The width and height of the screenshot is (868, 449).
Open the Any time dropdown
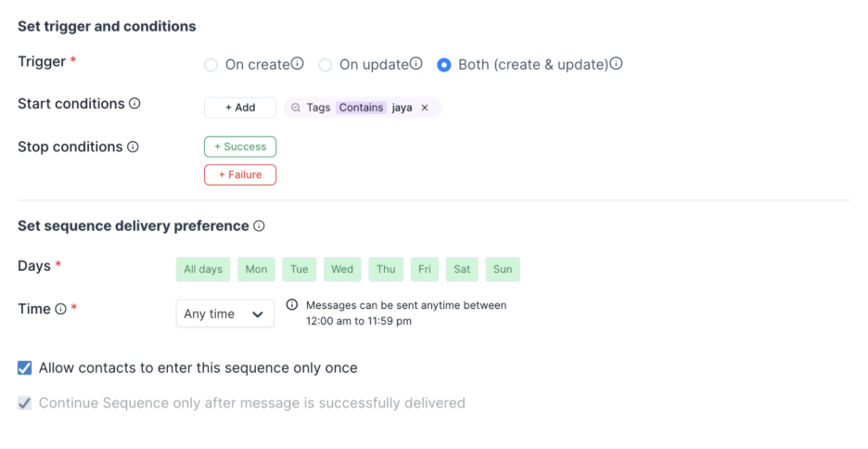224,314
